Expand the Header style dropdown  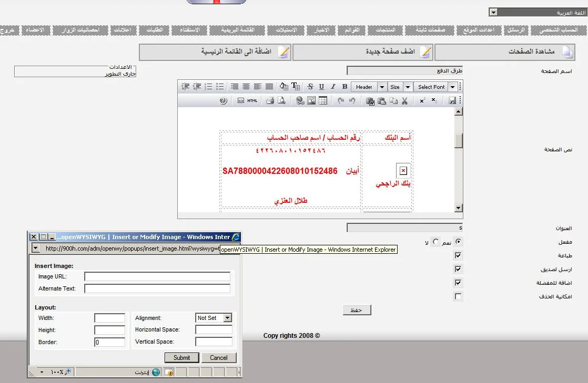click(382, 87)
